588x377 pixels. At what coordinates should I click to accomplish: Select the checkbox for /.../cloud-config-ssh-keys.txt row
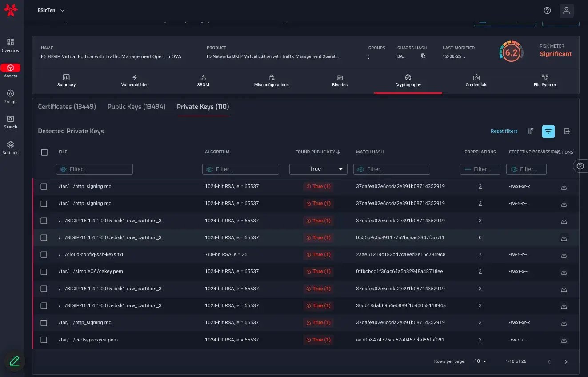[44, 254]
